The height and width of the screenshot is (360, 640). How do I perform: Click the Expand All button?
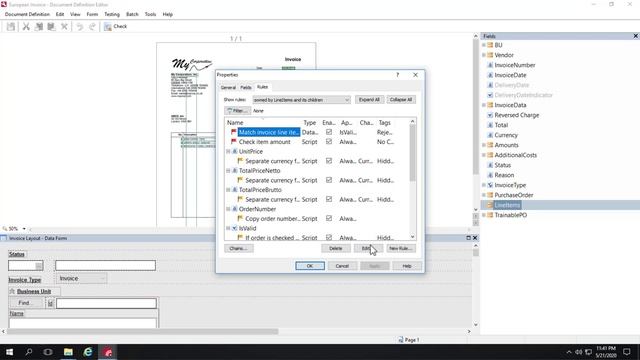tap(369, 100)
